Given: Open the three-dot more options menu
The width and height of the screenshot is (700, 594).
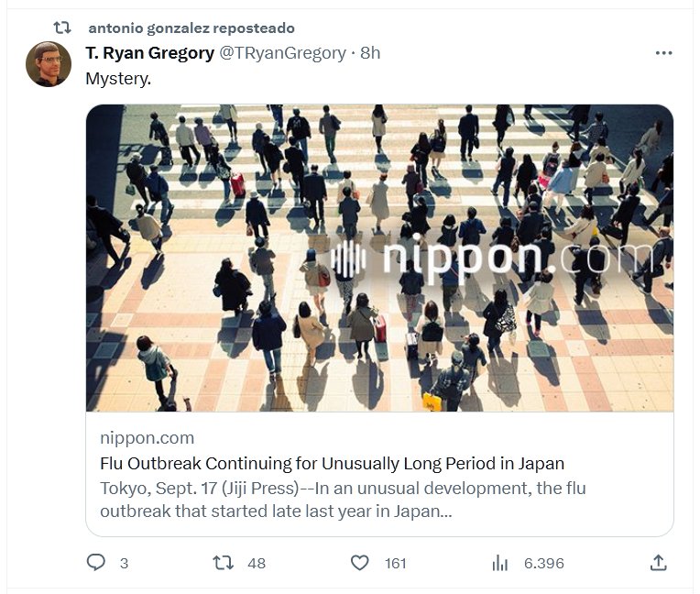Looking at the screenshot, I should tap(664, 53).
